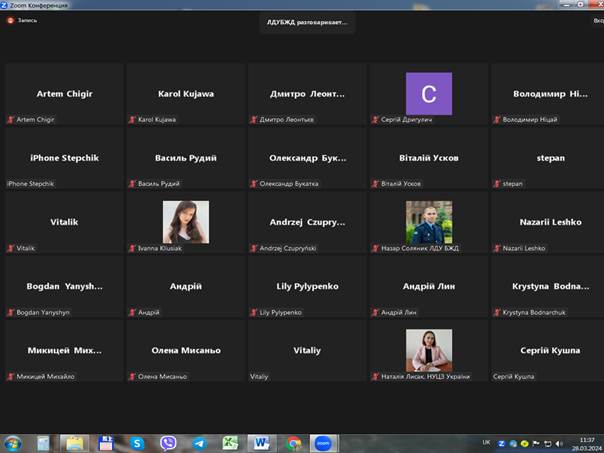
Task: Open Google Chrome from the taskbar
Action: (293, 443)
